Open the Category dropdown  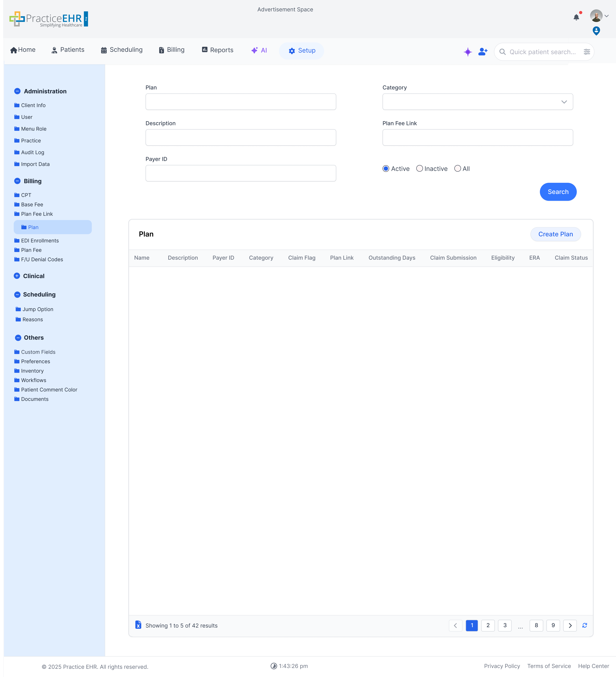tap(564, 102)
